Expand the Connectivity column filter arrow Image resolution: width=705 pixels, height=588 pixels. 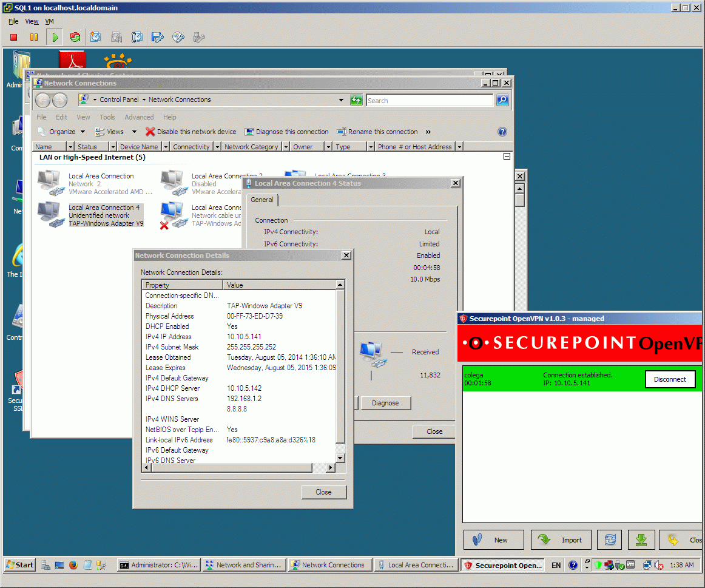tap(218, 147)
